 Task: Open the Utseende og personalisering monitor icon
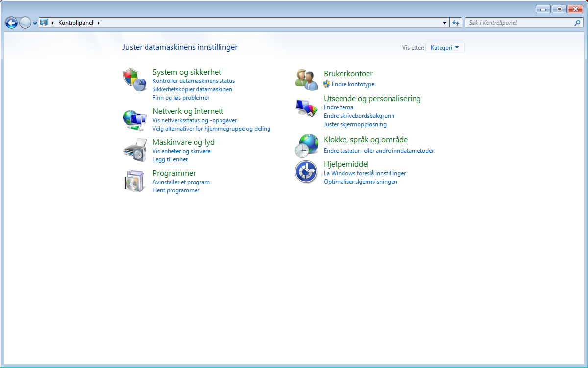(x=307, y=107)
